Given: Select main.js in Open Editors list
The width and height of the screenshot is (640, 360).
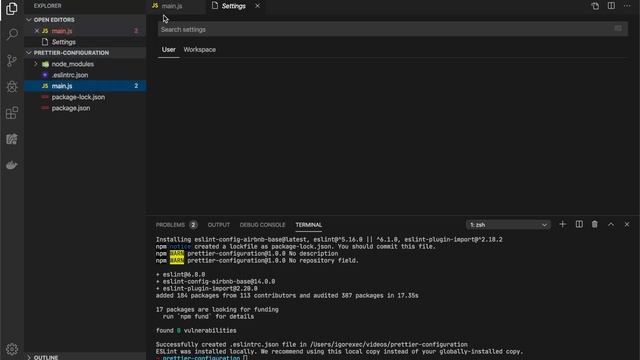Looking at the screenshot, I should pos(85,31).
